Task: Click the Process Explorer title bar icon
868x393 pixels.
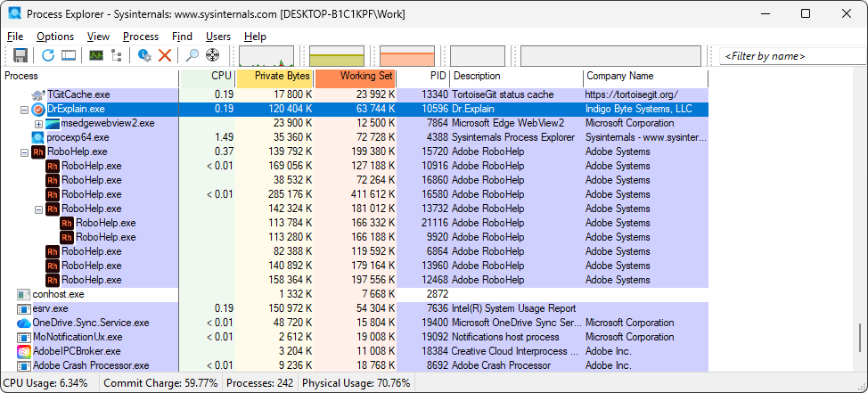Action: click(x=15, y=14)
